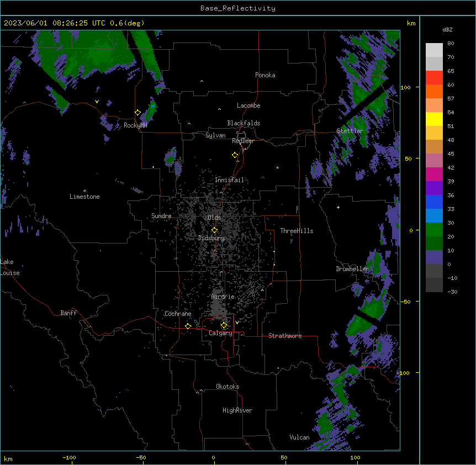Click the Strathmore label

click(285, 336)
